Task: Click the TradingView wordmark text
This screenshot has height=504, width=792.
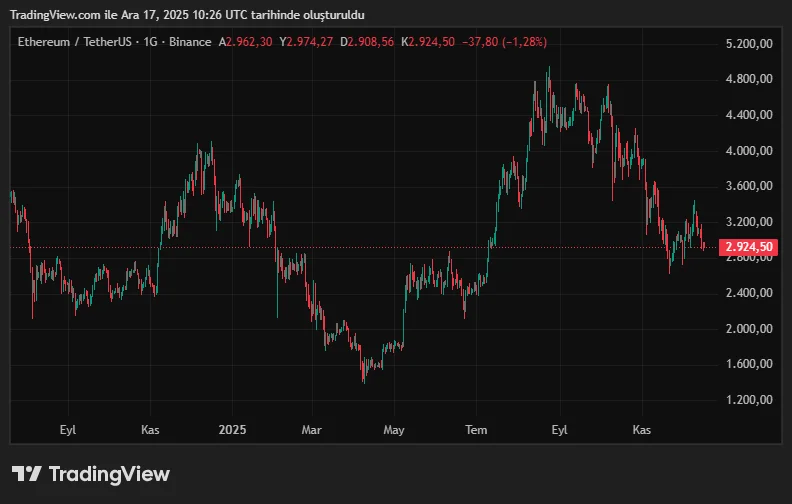Action: coord(109,474)
